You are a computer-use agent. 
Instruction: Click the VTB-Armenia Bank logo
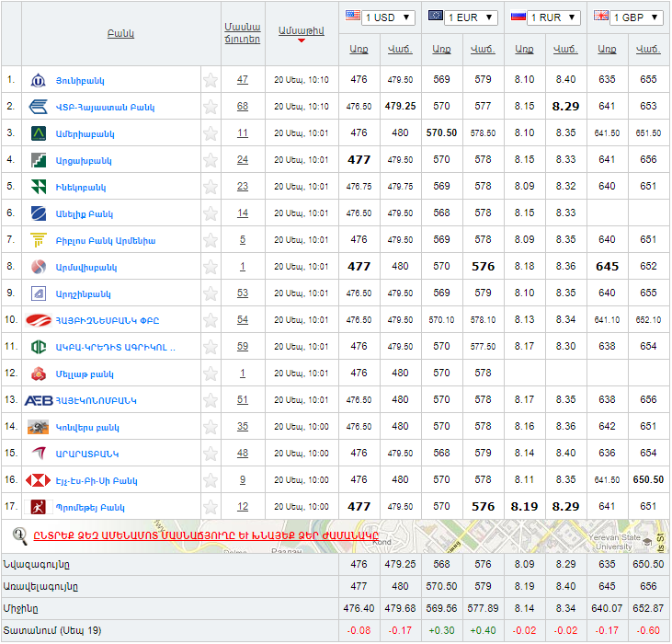tap(39, 107)
